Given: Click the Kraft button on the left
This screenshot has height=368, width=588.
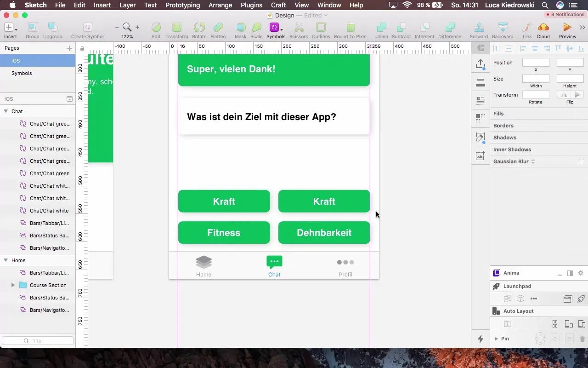Looking at the screenshot, I should tap(224, 201).
